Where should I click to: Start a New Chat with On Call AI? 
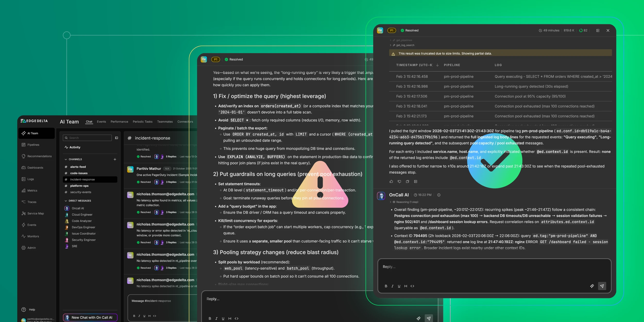tap(90, 317)
